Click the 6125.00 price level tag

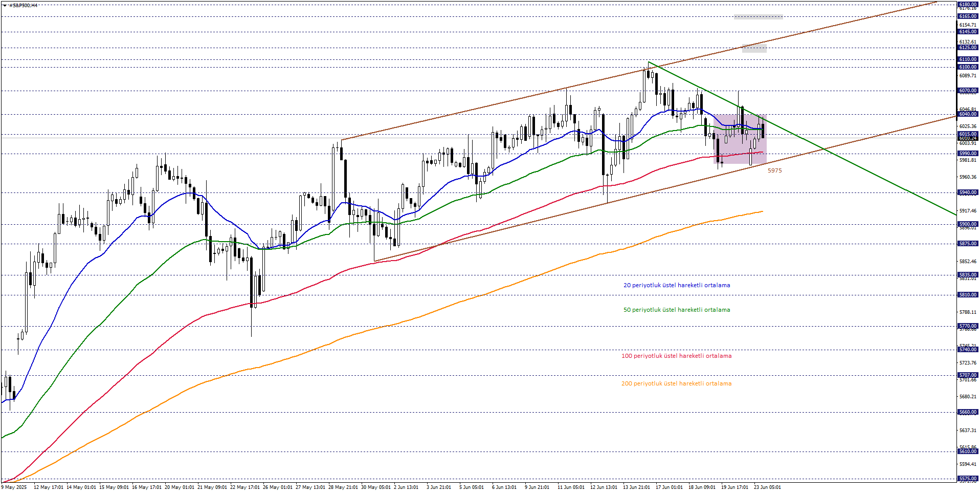pos(968,48)
